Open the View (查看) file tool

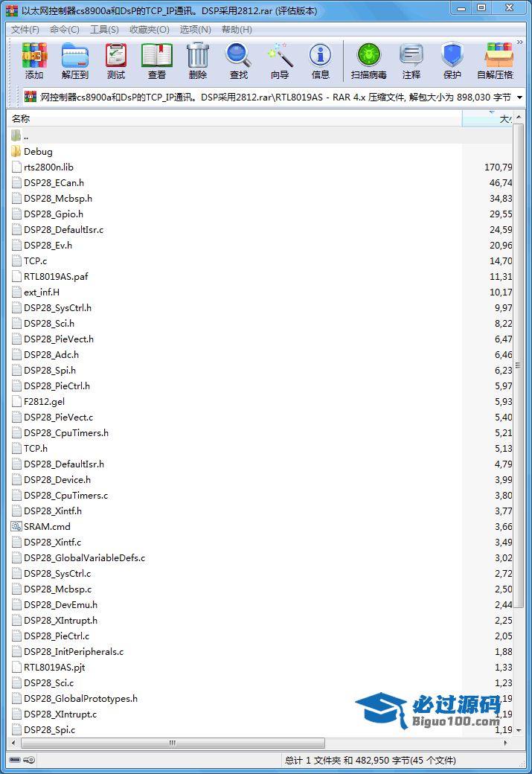[157, 60]
